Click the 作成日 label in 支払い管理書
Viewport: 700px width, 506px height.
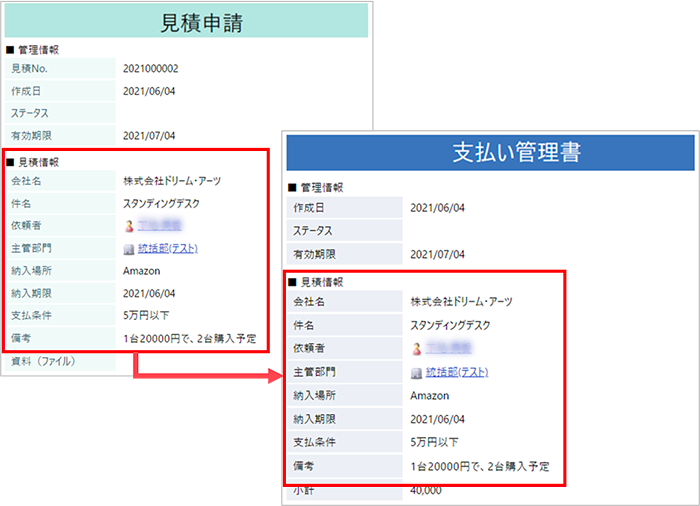pos(309,208)
